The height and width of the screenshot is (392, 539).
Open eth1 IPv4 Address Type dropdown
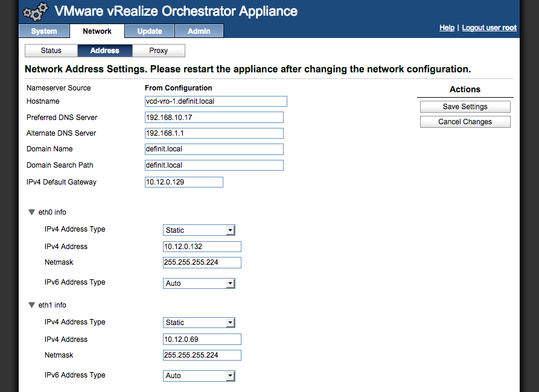point(199,323)
